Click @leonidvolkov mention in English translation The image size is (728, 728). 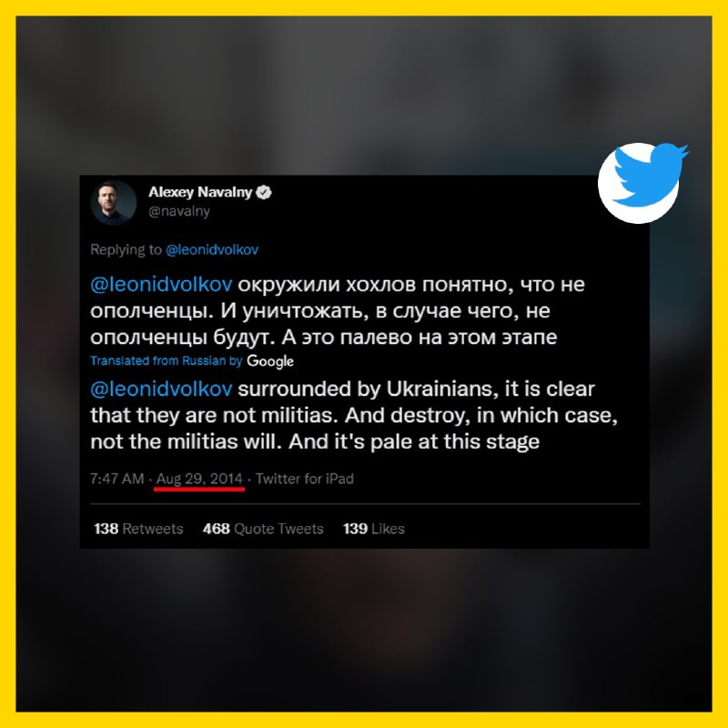click(x=161, y=389)
